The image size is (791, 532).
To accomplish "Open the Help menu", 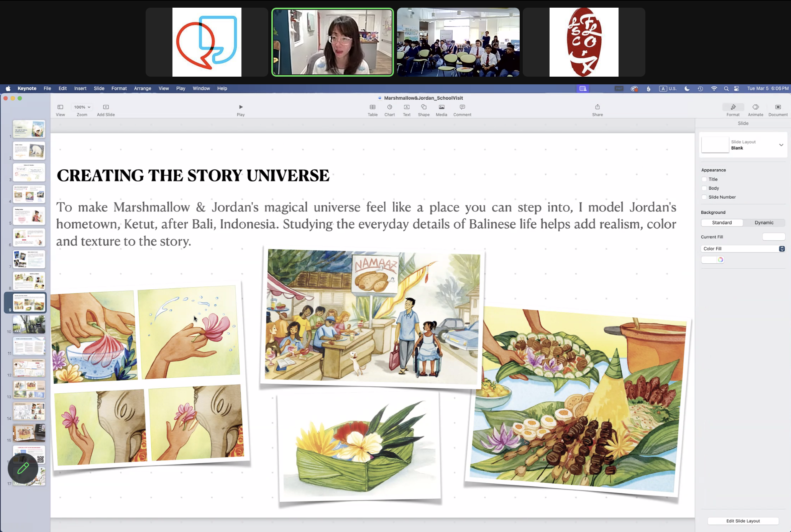I will (222, 88).
